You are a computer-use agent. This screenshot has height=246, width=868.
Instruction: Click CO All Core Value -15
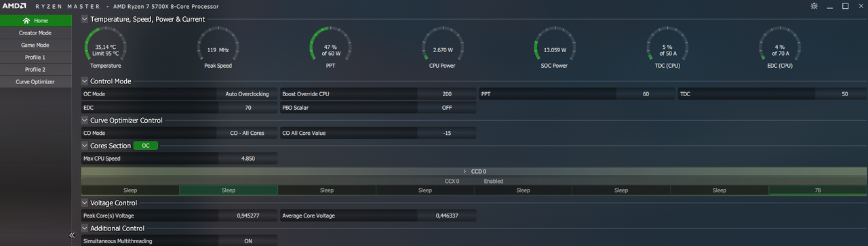(x=447, y=133)
